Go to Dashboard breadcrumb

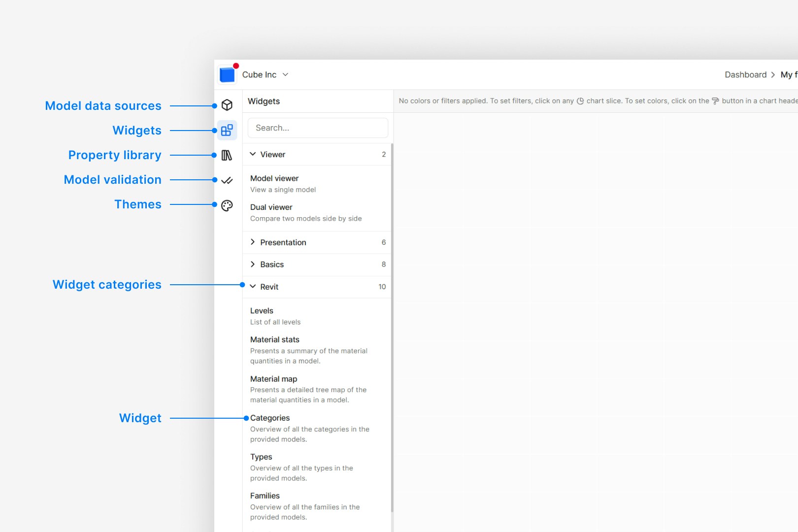(746, 74)
